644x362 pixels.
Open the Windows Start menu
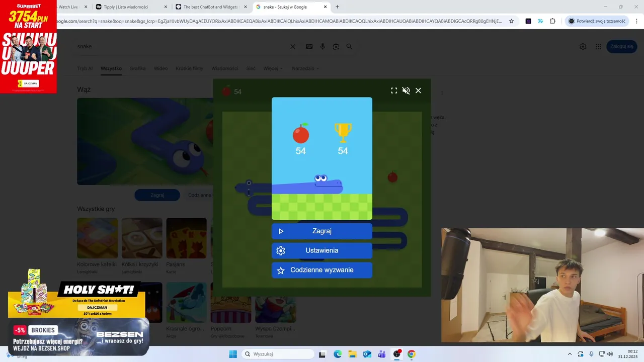point(233,354)
